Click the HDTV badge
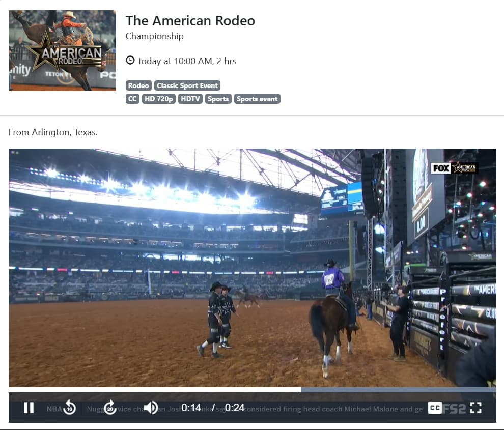 point(190,99)
